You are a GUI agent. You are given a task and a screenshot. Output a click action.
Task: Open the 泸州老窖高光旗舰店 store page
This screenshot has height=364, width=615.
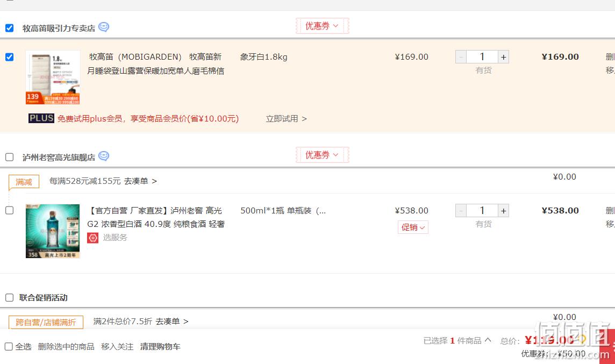click(x=59, y=158)
